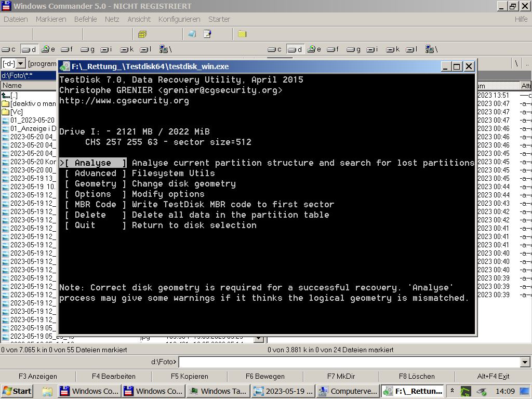
Task: Open the Starter menu
Action: [219, 19]
